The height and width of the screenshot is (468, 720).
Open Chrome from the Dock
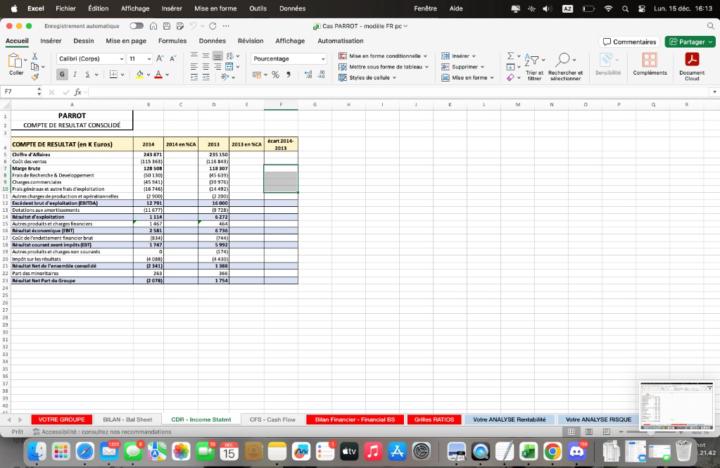tap(552, 452)
